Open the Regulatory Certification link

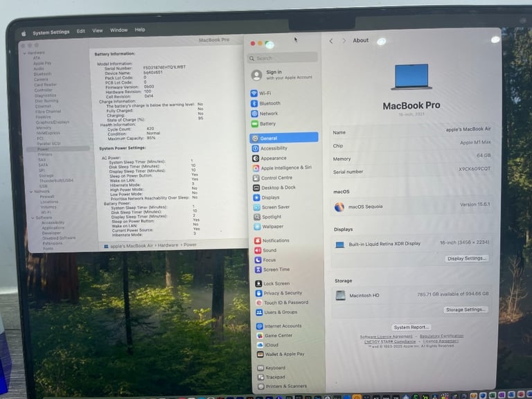pos(441,336)
